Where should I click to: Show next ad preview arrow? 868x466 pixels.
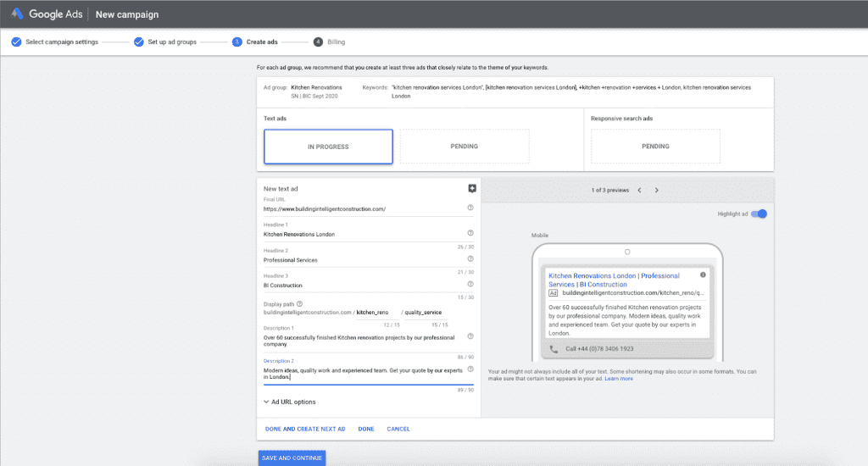(x=657, y=190)
